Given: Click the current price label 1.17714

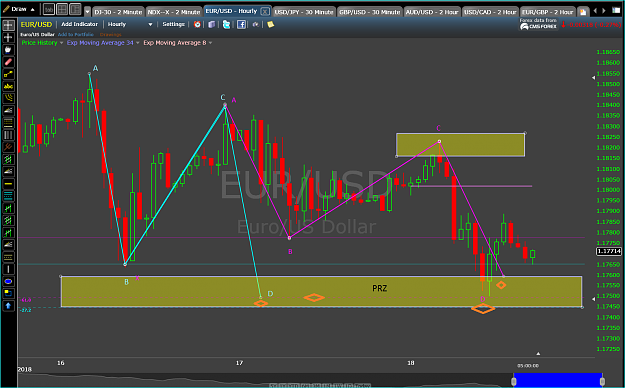Looking at the screenshot, I should coord(609,251).
